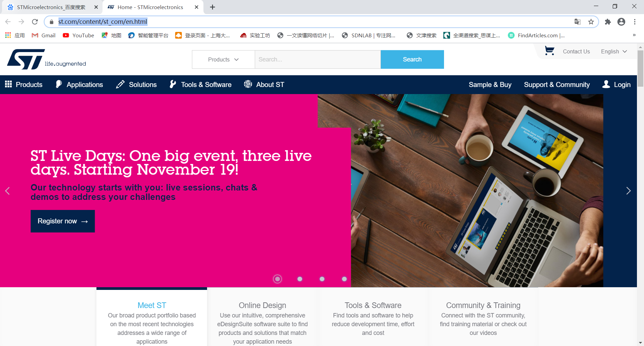Image resolution: width=644 pixels, height=346 pixels.
Task: Select the first carousel slide dot
Action: [277, 279]
